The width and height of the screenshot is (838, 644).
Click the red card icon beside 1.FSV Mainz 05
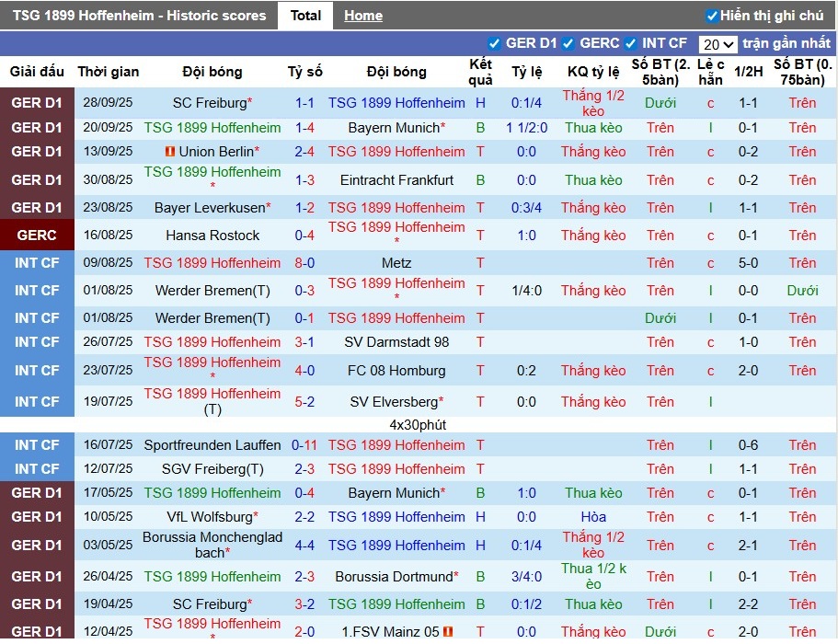tap(448, 632)
